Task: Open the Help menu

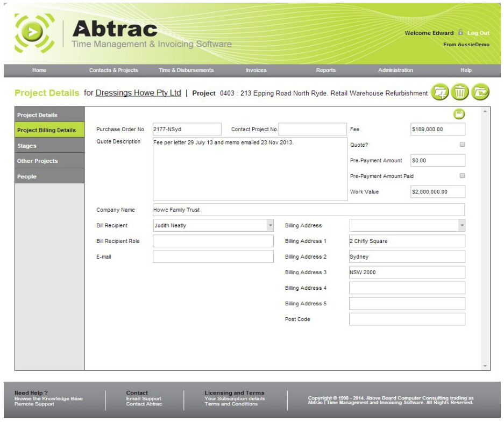Action: [x=466, y=70]
